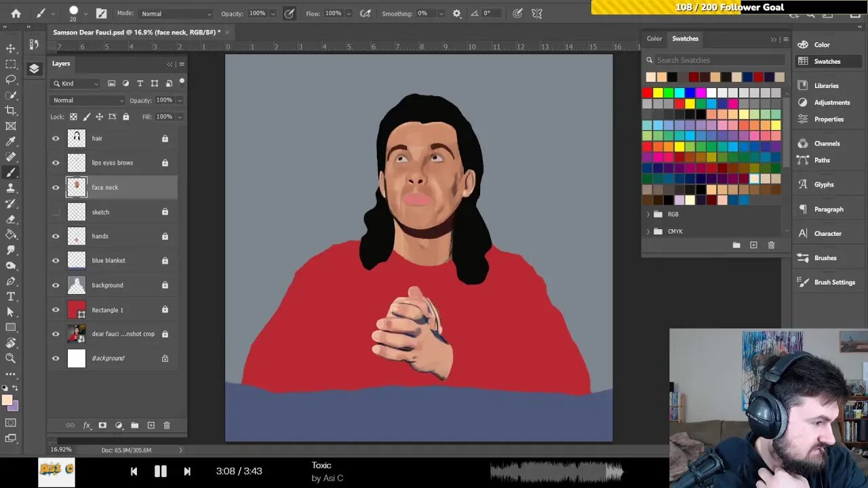The width and height of the screenshot is (868, 488).
Task: Select the Spot Healing Brush tool
Action: (11, 157)
